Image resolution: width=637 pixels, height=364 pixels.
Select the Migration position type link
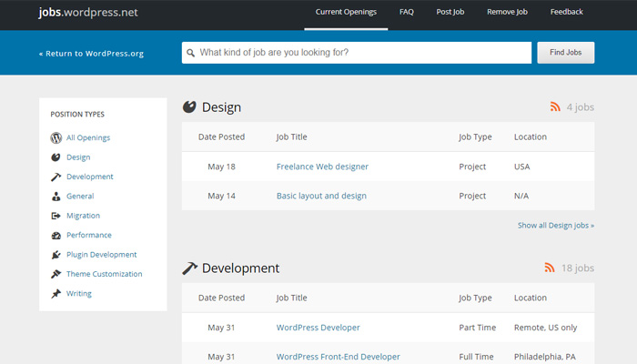[84, 216]
